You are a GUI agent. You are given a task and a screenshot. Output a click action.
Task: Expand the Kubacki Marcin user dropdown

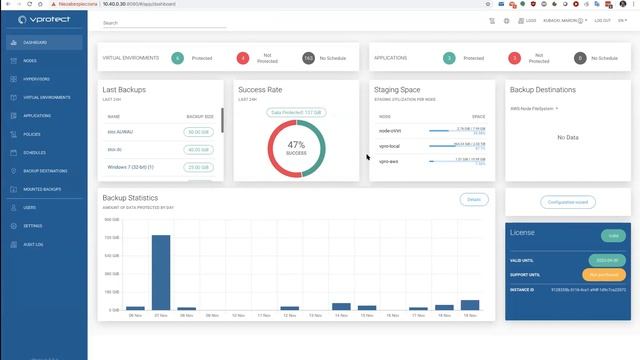[565, 21]
